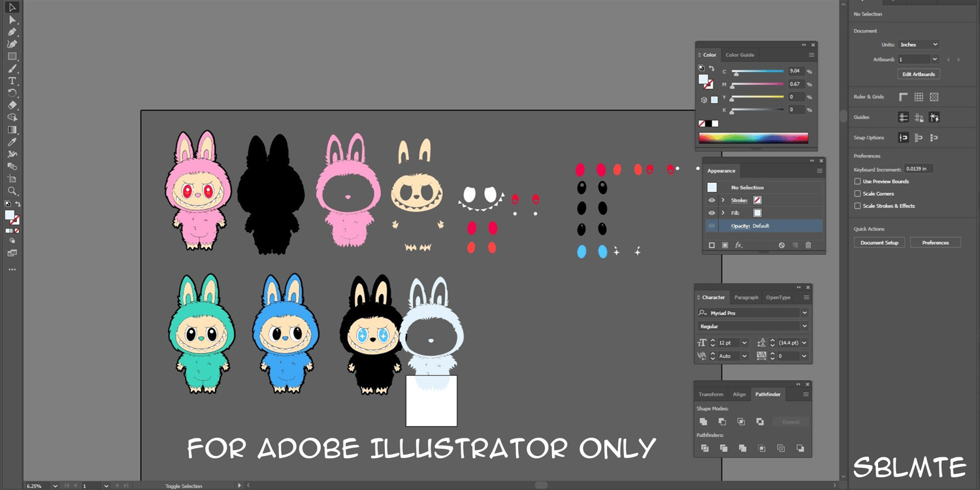The width and height of the screenshot is (980, 490).
Task: Click Document Setup button
Action: coord(879,242)
